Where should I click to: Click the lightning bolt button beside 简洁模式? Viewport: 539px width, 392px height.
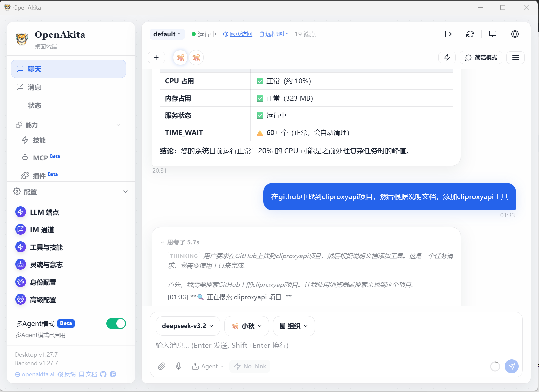(x=447, y=58)
